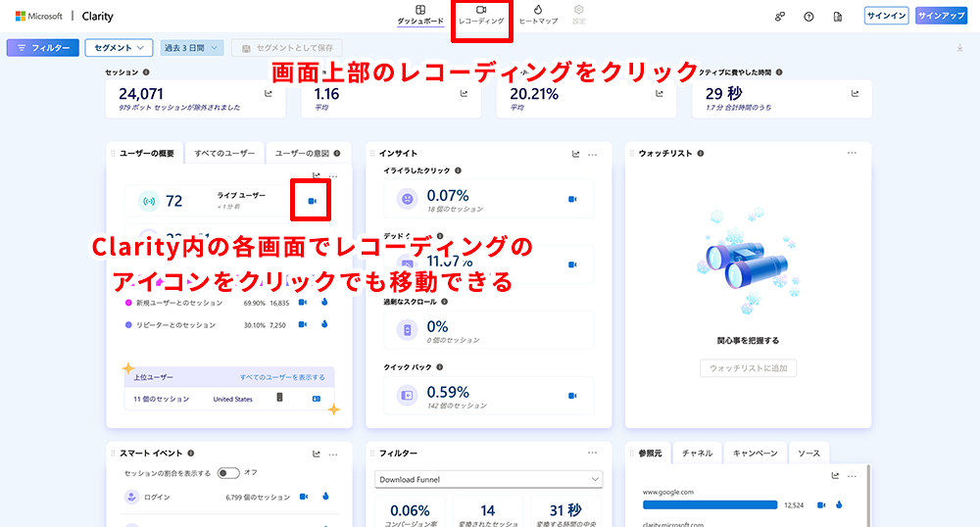Open more options menu on ウォッチリスト card
Image resolution: width=980 pixels, height=527 pixels.
pyautogui.click(x=852, y=153)
